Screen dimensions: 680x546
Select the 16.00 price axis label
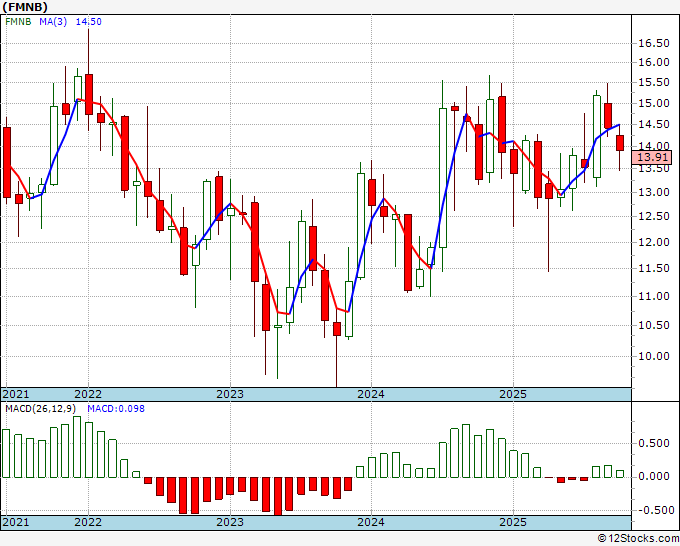click(654, 62)
